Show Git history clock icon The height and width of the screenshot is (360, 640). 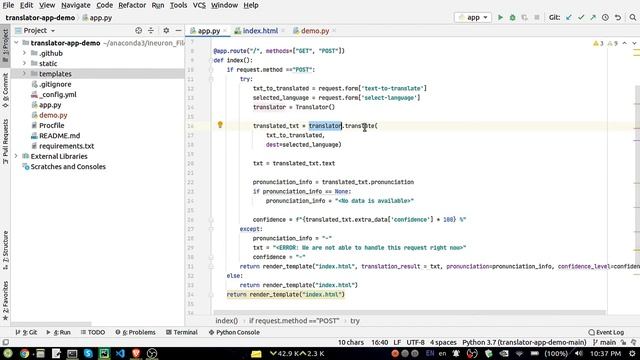(x=605, y=18)
